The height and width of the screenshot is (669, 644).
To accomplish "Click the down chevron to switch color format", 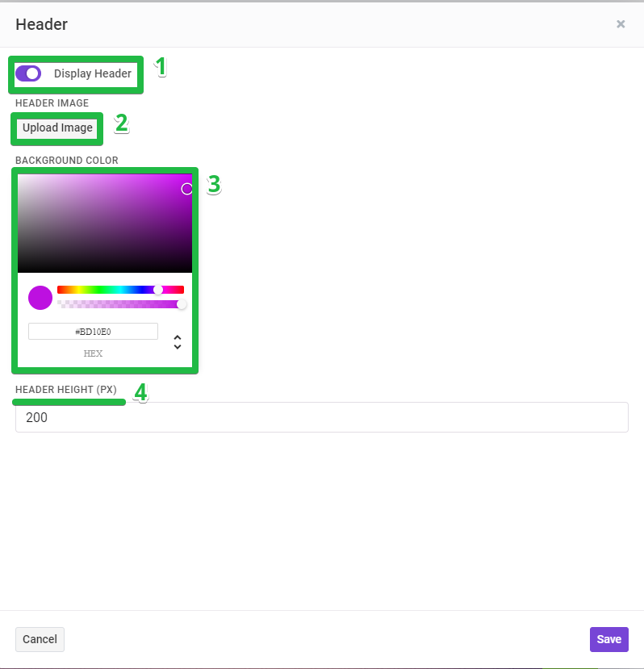I will pyautogui.click(x=178, y=346).
